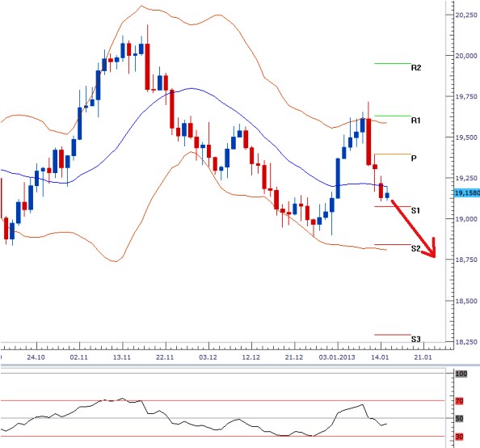Click the 03.01.2013 date on time axis
The image size is (480, 448).
337,357
